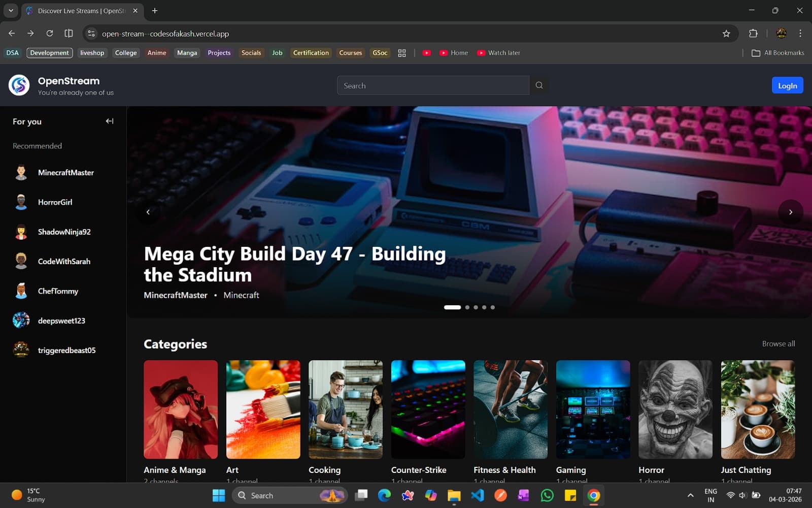Screen dimensions: 812x508
Task: Open MinecraftMaster link under stream title
Action: [176, 295]
